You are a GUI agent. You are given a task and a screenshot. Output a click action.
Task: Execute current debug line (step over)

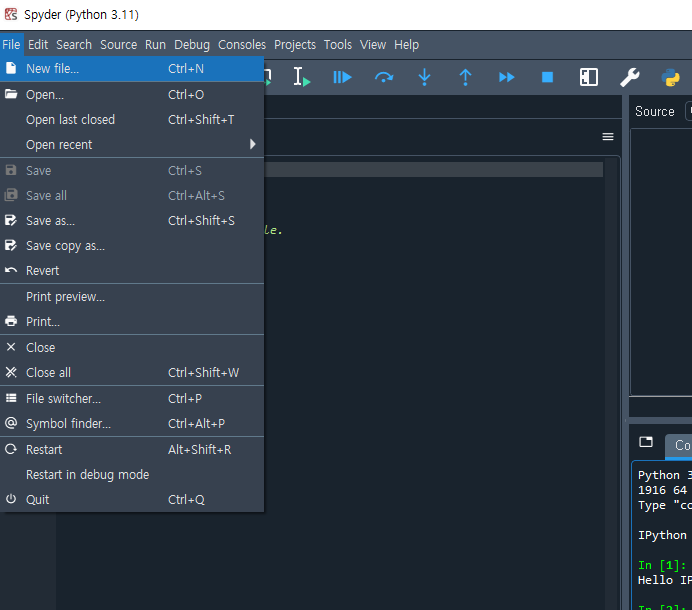384,77
